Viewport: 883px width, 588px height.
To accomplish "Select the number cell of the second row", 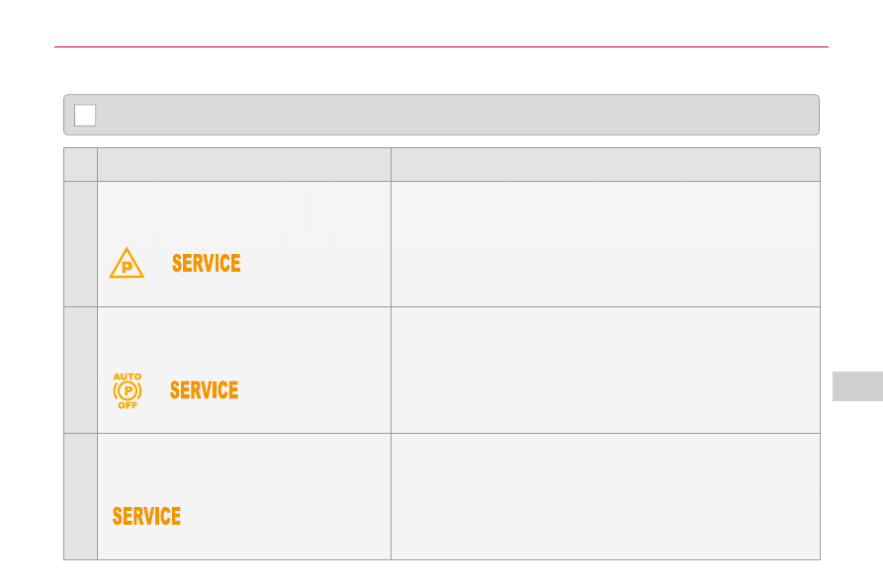I will [80, 370].
